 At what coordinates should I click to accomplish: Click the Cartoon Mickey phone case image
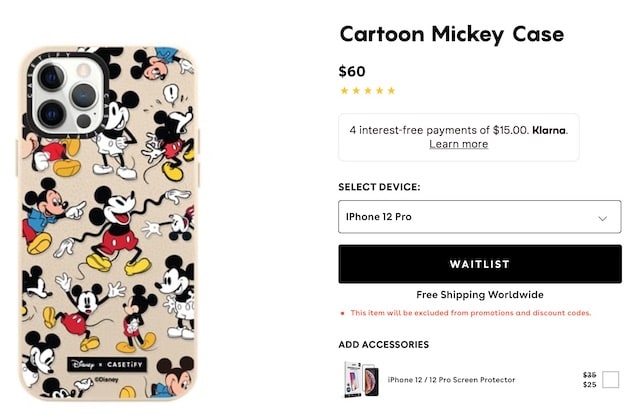tap(109, 223)
